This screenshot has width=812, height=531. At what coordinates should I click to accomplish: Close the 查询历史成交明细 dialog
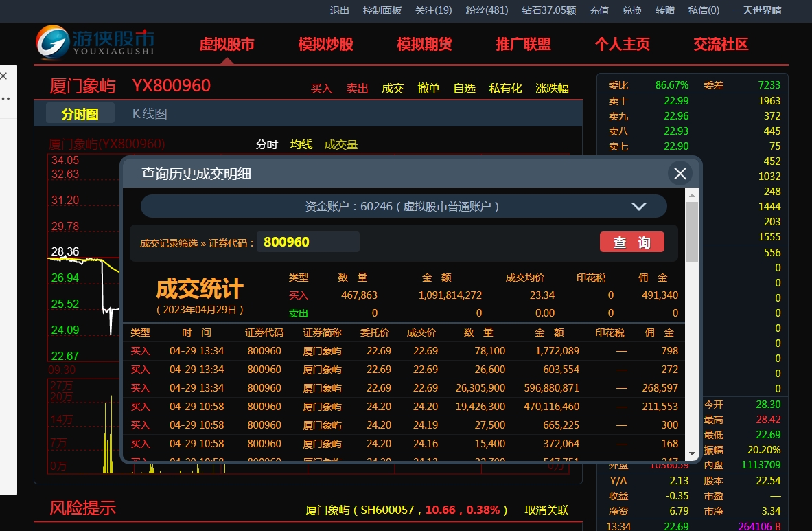[680, 174]
